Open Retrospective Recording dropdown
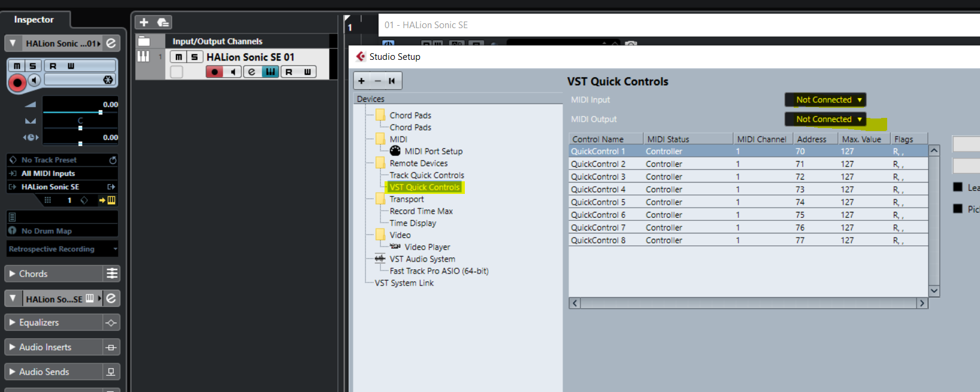The image size is (980, 392). (x=63, y=249)
